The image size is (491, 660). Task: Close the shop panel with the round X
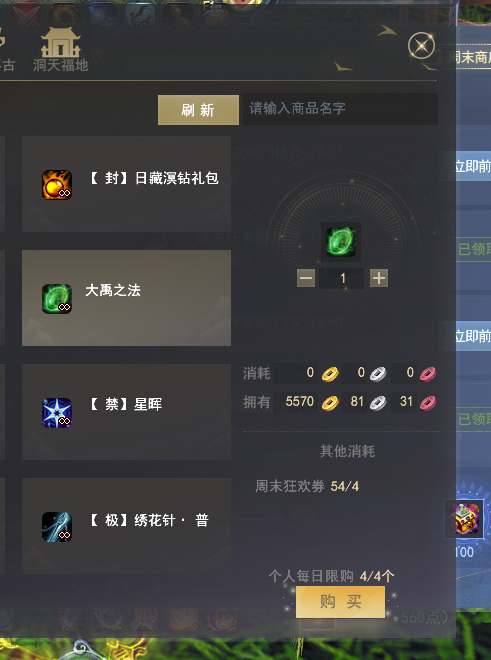[x=422, y=45]
